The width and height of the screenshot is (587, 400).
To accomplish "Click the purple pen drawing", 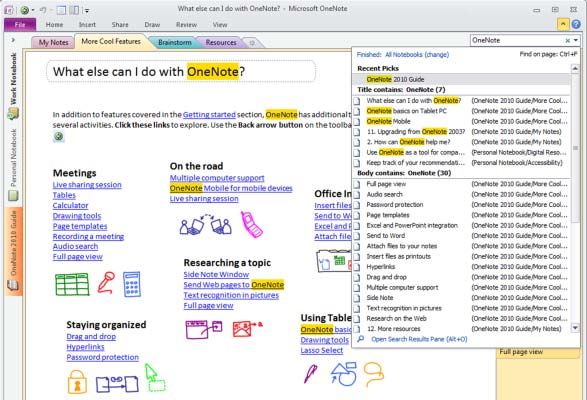I will (x=310, y=373).
